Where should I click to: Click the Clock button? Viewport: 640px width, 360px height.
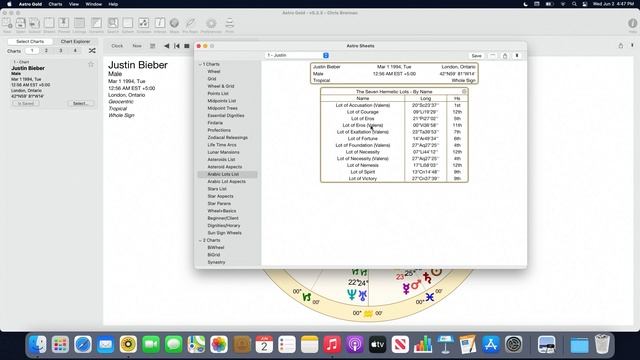click(117, 46)
